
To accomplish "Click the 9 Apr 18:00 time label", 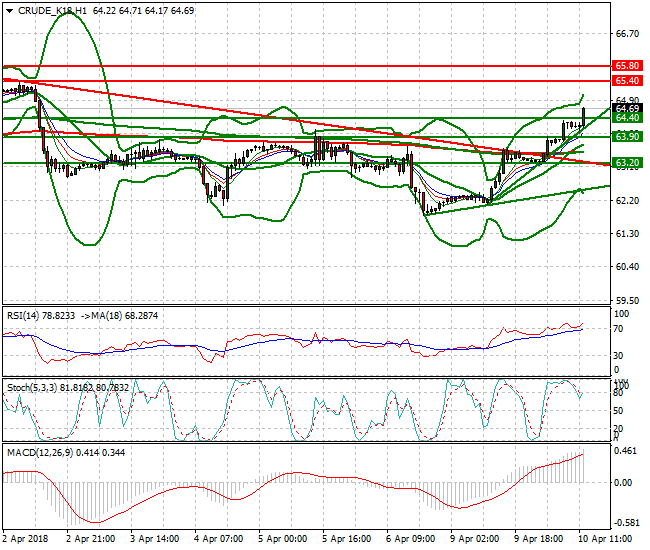I will (x=538, y=539).
